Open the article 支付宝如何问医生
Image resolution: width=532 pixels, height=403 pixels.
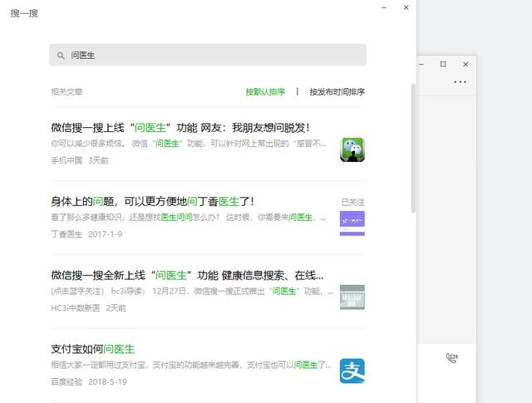(92, 349)
